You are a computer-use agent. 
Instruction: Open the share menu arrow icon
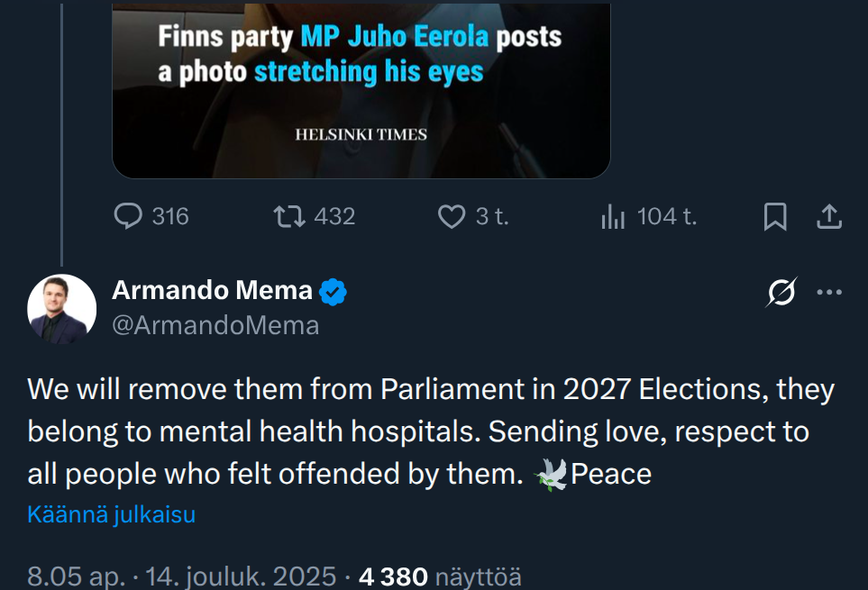pyautogui.click(x=829, y=216)
